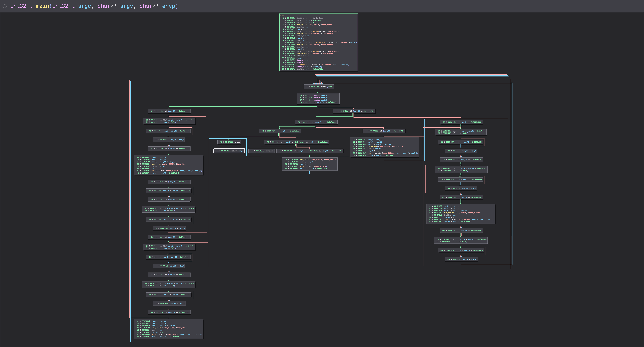The width and height of the screenshot is (644, 347).
Task: Select line 2 int32_t var_1c = 0
Action: (299, 22)
